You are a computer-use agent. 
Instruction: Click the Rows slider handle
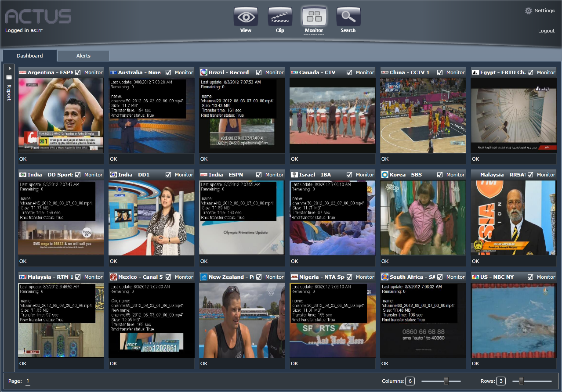[521, 381]
